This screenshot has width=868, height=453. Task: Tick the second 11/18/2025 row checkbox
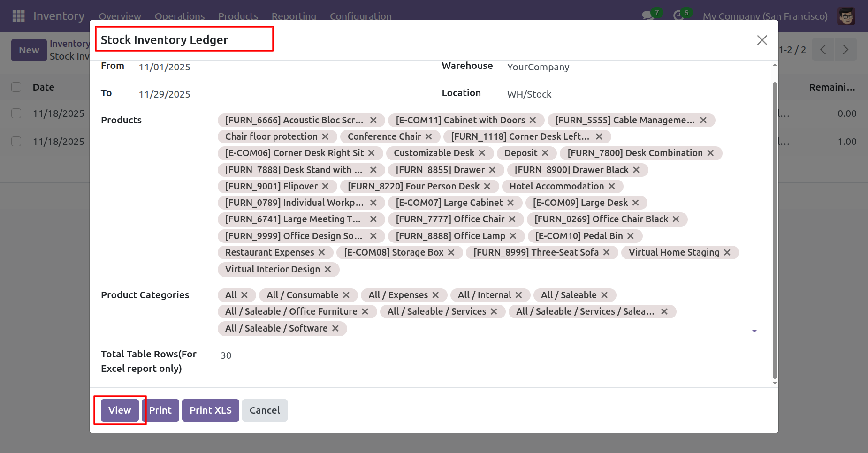16,142
